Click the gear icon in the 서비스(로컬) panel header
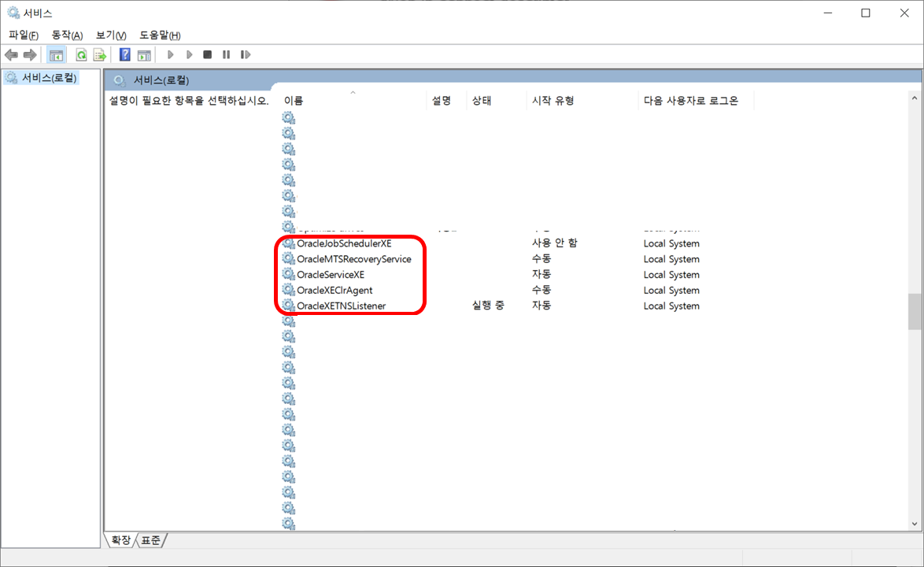Viewport: 924px width, 567px height. tap(120, 80)
